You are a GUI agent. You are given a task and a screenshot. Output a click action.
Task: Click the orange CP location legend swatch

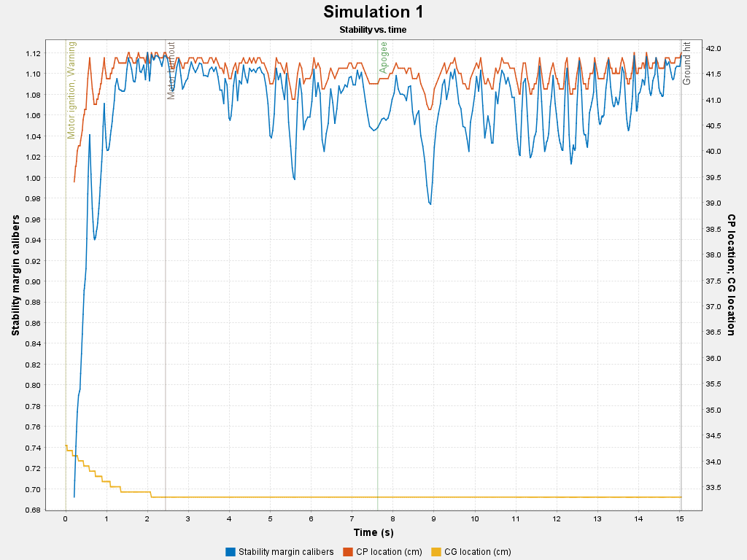point(348,551)
